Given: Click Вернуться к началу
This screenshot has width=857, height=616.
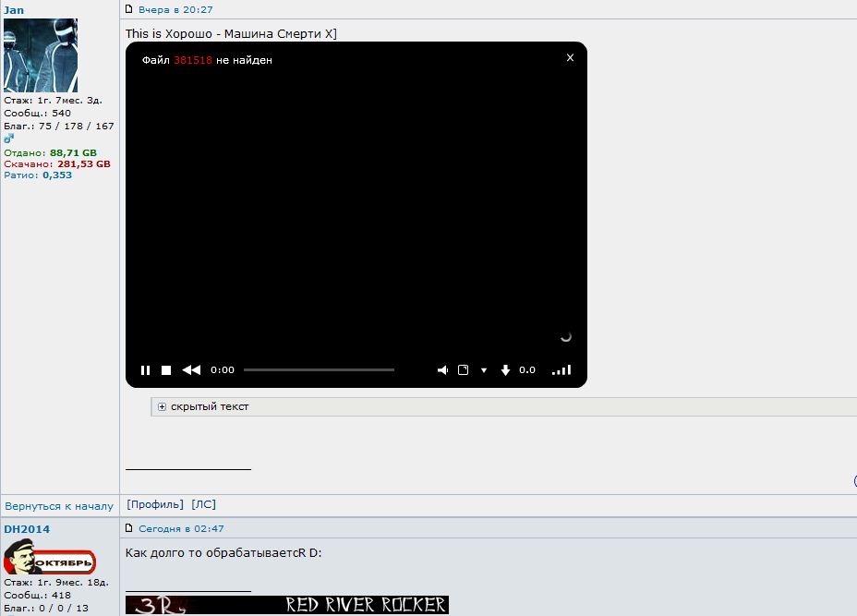Looking at the screenshot, I should point(58,505).
